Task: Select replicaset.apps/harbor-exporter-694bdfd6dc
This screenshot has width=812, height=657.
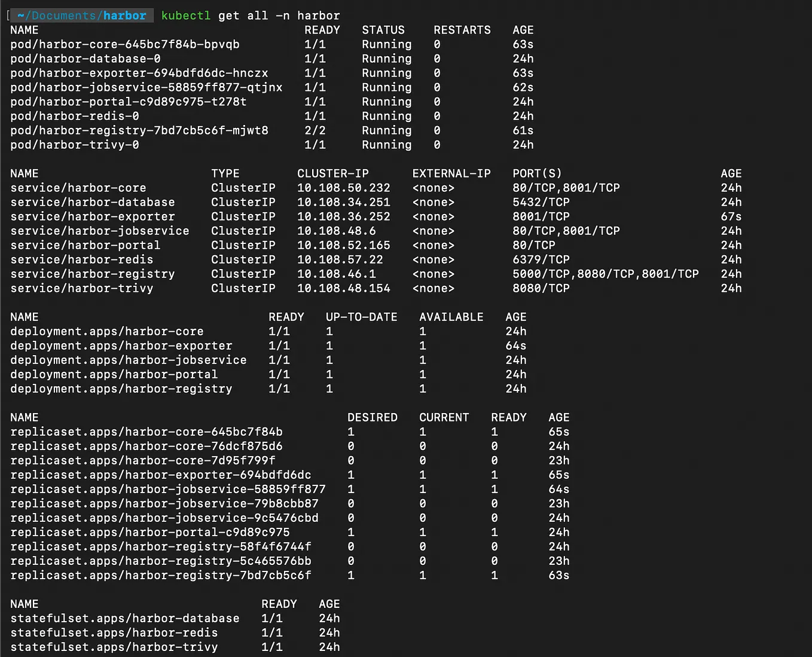Action: (161, 475)
